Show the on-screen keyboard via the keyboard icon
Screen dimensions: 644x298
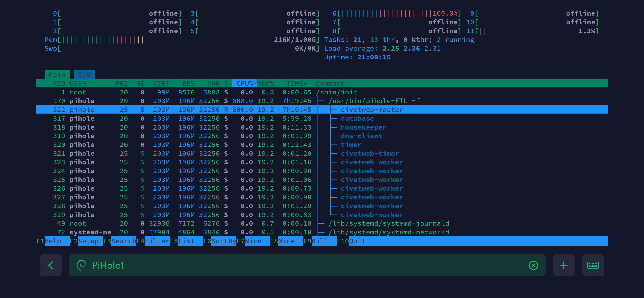[593, 265]
